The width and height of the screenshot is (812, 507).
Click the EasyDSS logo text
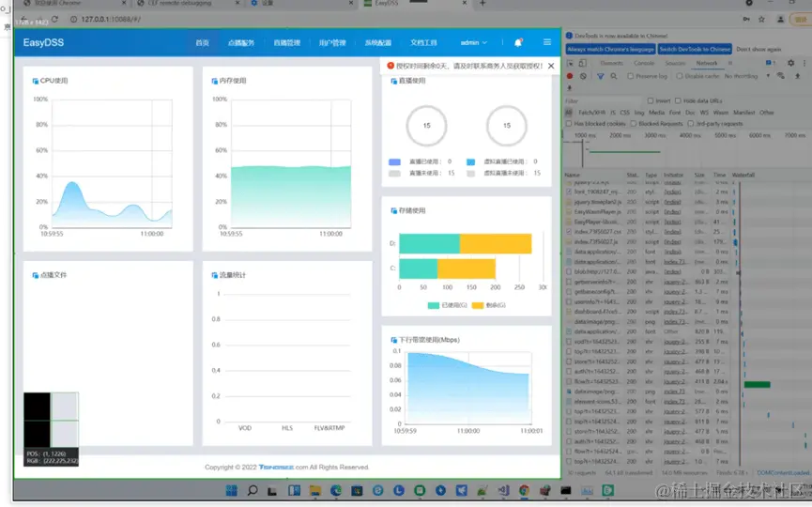pyautogui.click(x=43, y=42)
